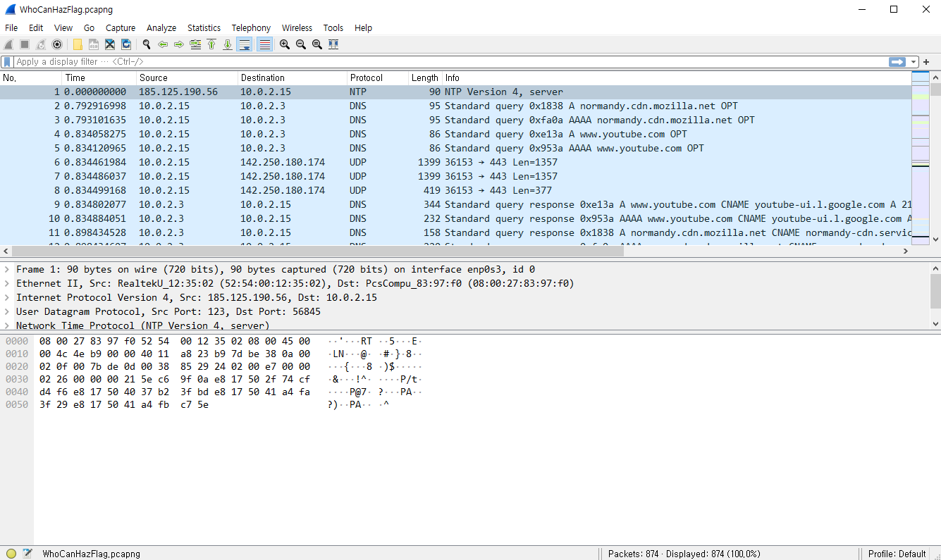The image size is (941, 560).
Task: Toggle packet colorizing rules button
Action: coord(264,44)
